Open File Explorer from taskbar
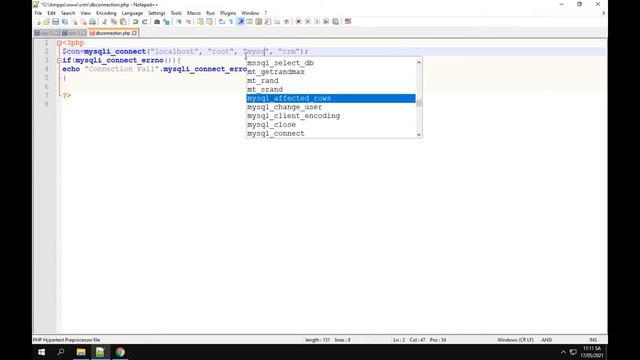Screen dimensions: 640x360 81,352
